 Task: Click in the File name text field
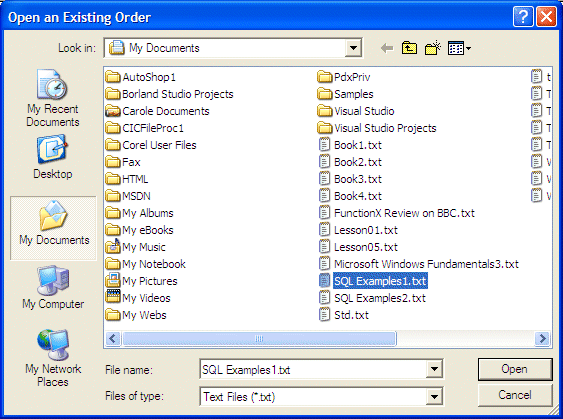coord(313,369)
